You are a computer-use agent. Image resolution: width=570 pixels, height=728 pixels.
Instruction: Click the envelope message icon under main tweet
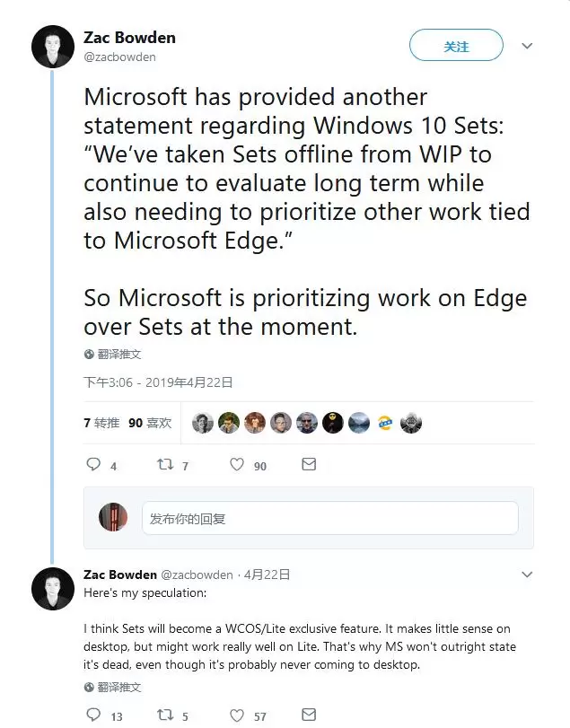click(x=309, y=465)
